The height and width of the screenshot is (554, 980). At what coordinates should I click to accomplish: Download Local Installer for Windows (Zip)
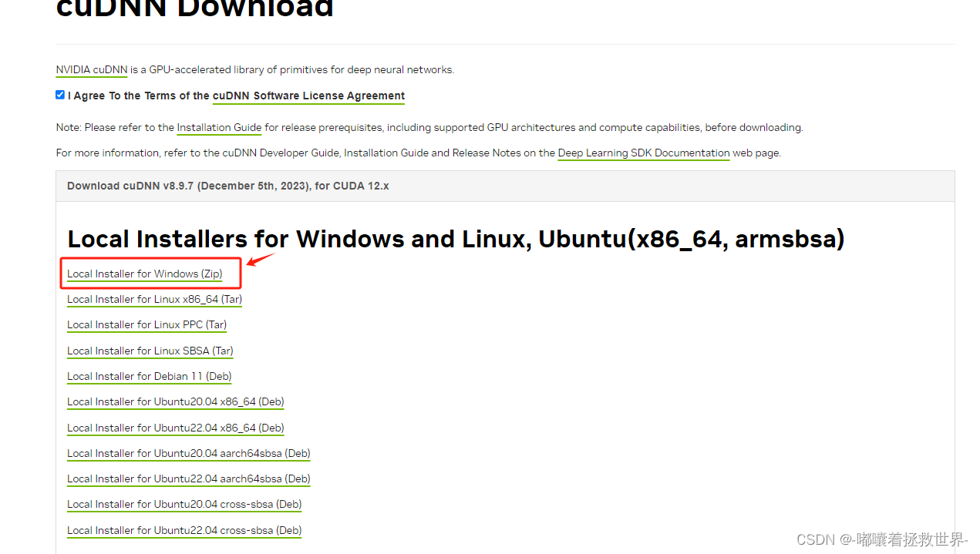[144, 274]
